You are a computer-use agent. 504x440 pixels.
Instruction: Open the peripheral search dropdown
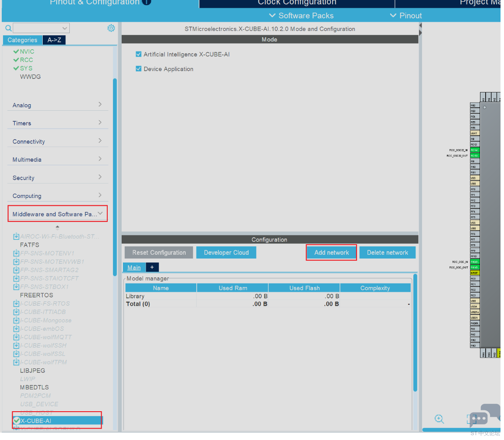41,28
